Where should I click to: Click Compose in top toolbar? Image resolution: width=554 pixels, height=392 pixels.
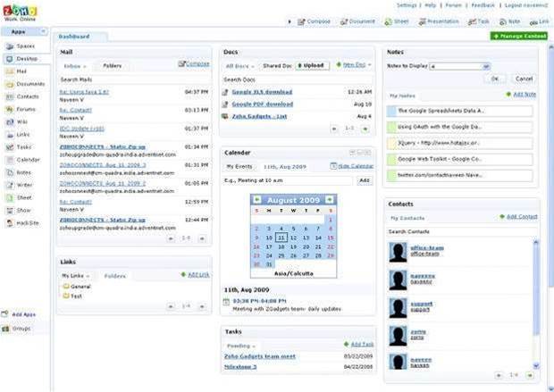click(x=315, y=22)
